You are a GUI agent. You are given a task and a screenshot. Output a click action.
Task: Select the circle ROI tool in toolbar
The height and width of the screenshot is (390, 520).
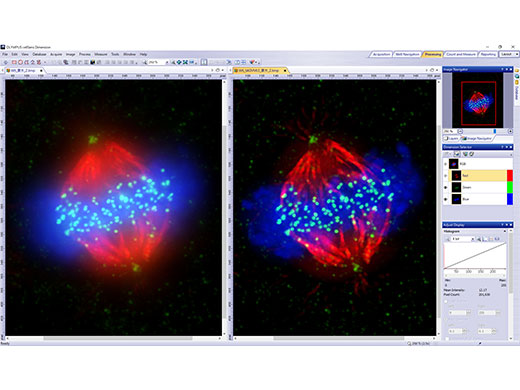[x=20, y=62]
